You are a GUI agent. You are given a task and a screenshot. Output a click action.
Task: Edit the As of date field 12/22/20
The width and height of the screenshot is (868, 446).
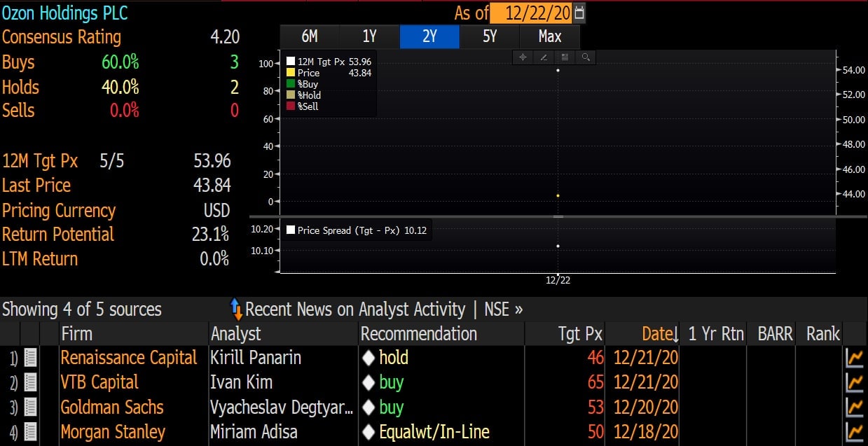click(531, 13)
